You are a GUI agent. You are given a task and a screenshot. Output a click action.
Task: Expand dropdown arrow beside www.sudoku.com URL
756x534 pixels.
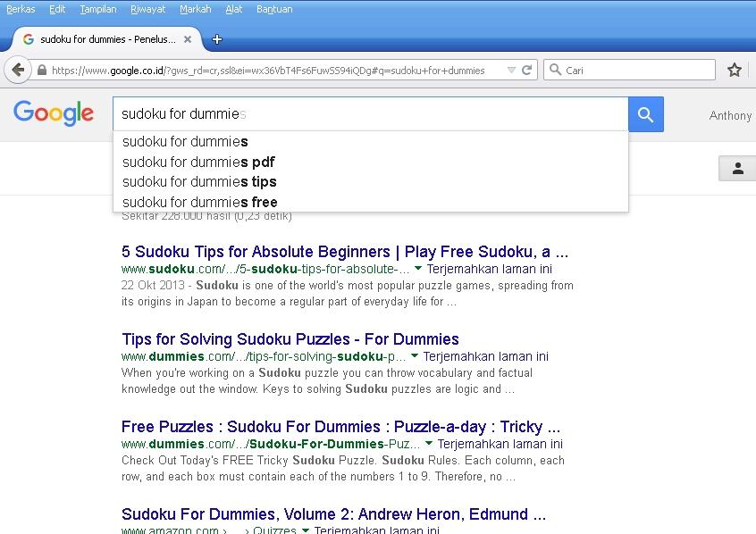point(418,269)
